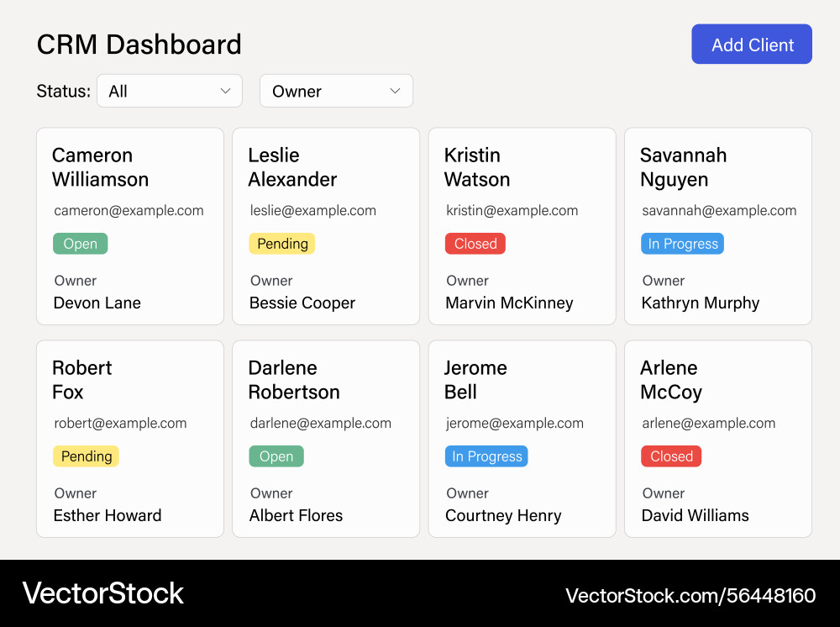Click the Open badge on Cameron's card
This screenshot has width=840, height=627.
(x=81, y=244)
